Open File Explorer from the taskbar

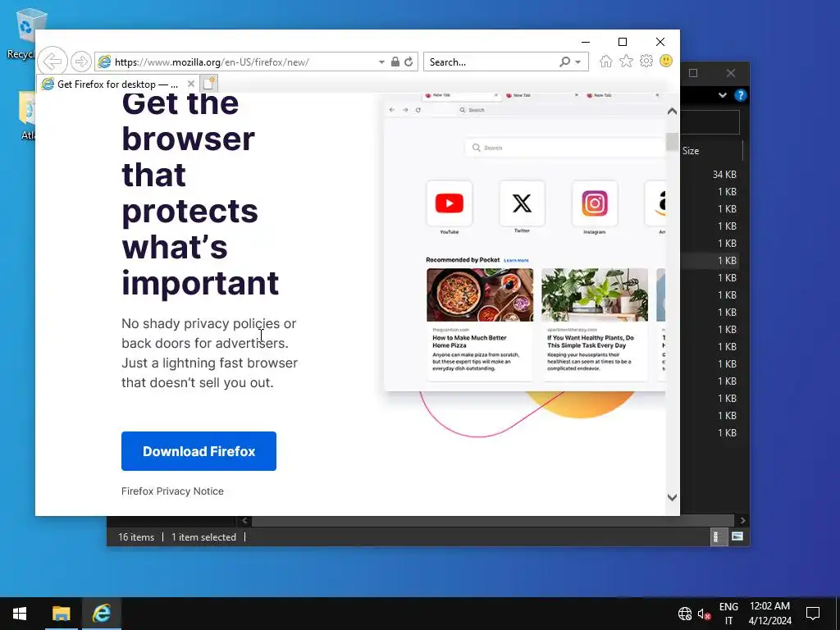[x=61, y=614]
